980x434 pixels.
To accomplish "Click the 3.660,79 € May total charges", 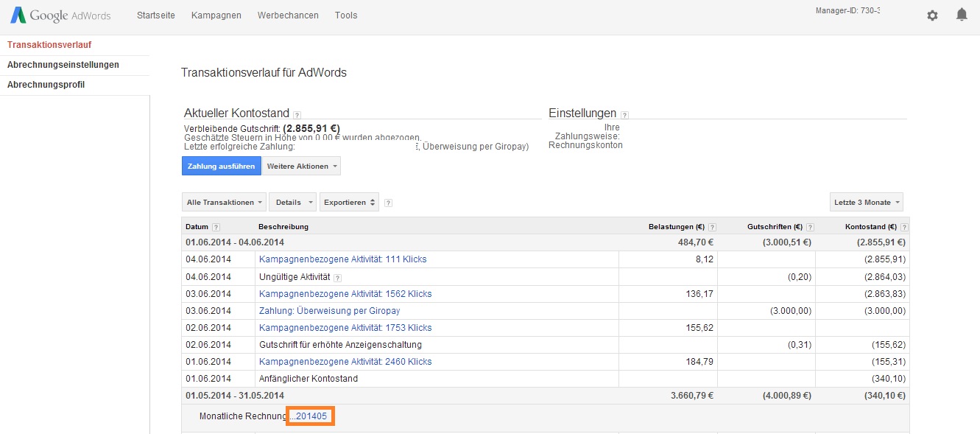I will coord(692,396).
